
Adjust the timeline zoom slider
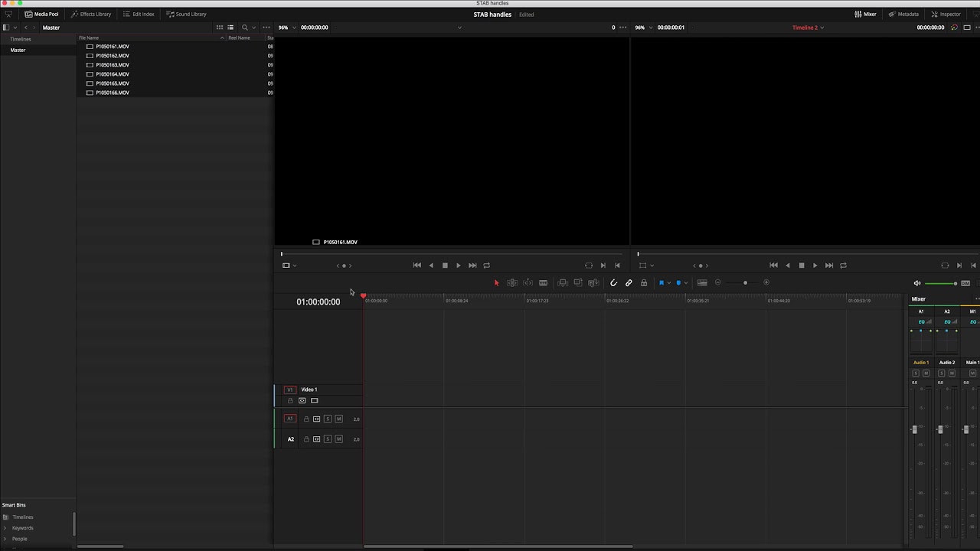[745, 283]
